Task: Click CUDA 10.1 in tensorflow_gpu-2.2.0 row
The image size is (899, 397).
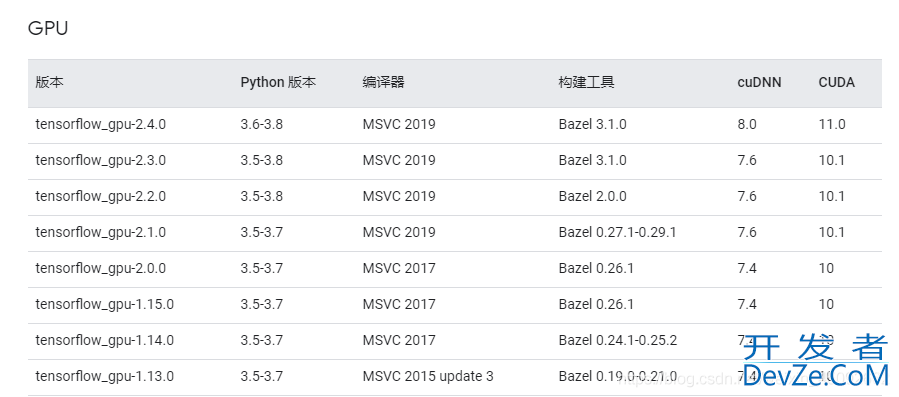Action: pyautogui.click(x=832, y=197)
